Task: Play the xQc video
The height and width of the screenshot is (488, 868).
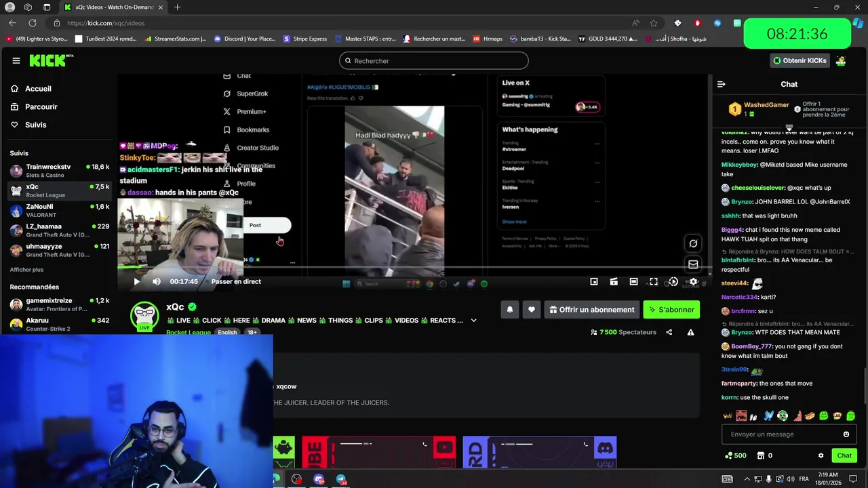Action: point(136,281)
